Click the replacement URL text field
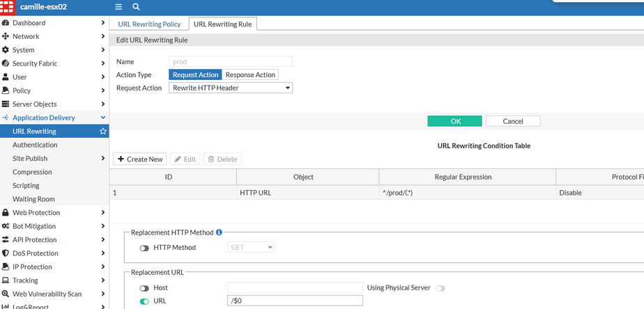The height and width of the screenshot is (309, 644). [295, 301]
